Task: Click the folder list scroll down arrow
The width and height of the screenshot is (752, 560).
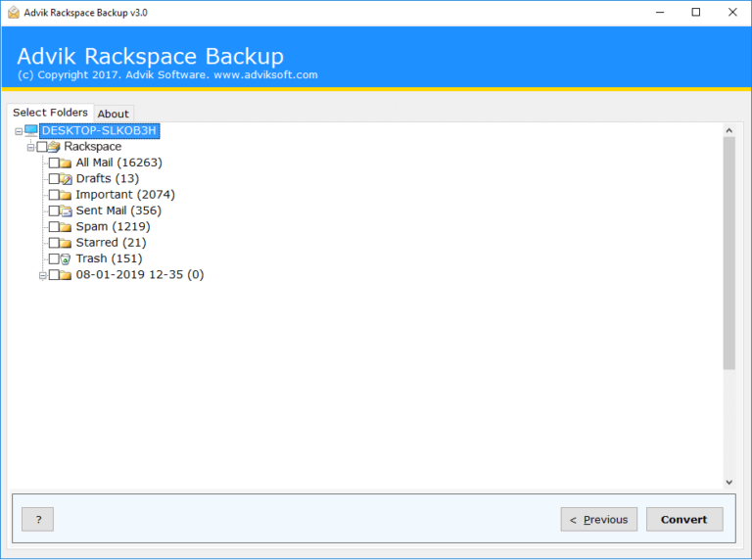Action: (x=728, y=483)
